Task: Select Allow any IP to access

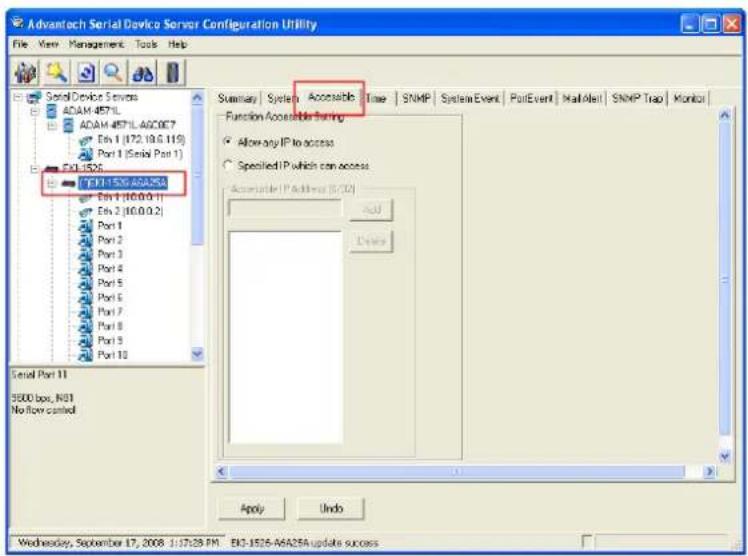Action: click(x=228, y=142)
